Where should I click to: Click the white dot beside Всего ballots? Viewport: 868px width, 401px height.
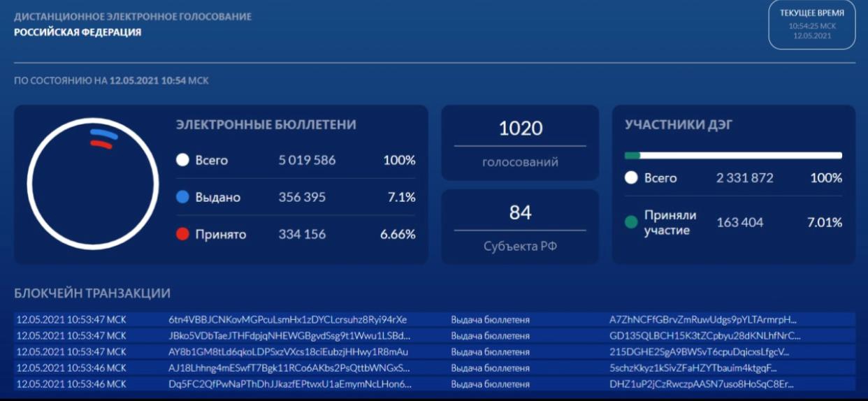(x=183, y=160)
